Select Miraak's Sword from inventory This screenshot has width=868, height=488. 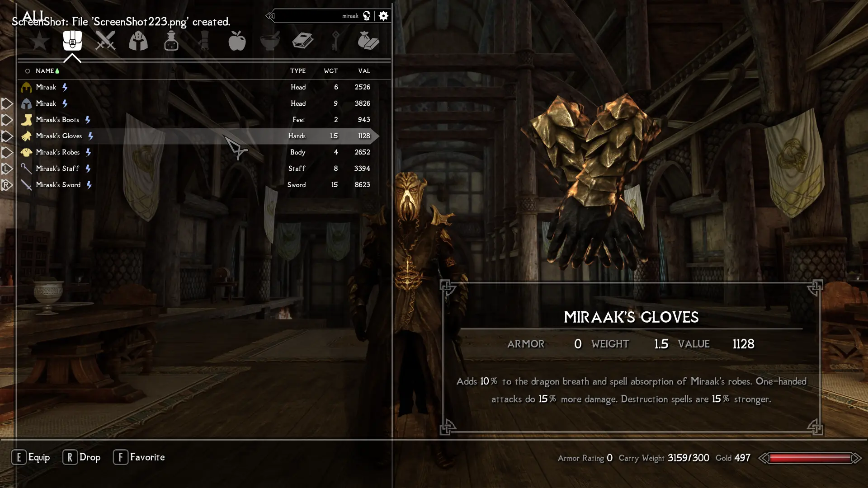point(58,184)
